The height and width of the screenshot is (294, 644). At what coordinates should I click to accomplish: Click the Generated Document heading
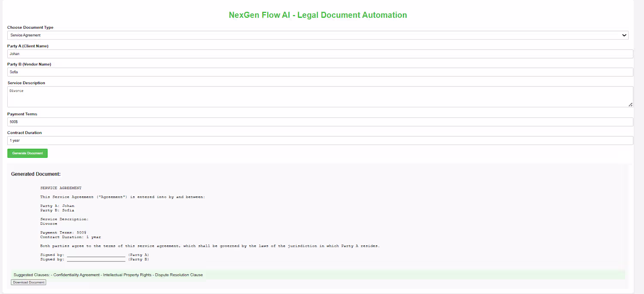[36, 174]
